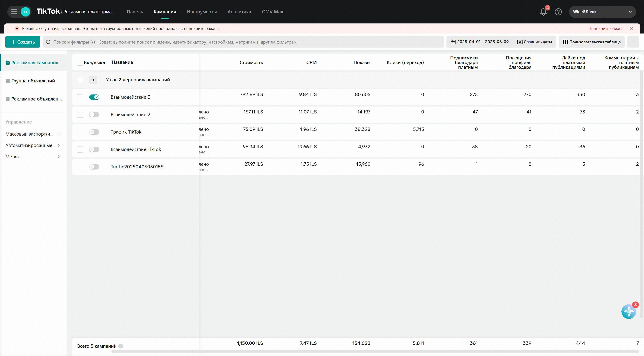Click the floating assistant chat icon

628,311
